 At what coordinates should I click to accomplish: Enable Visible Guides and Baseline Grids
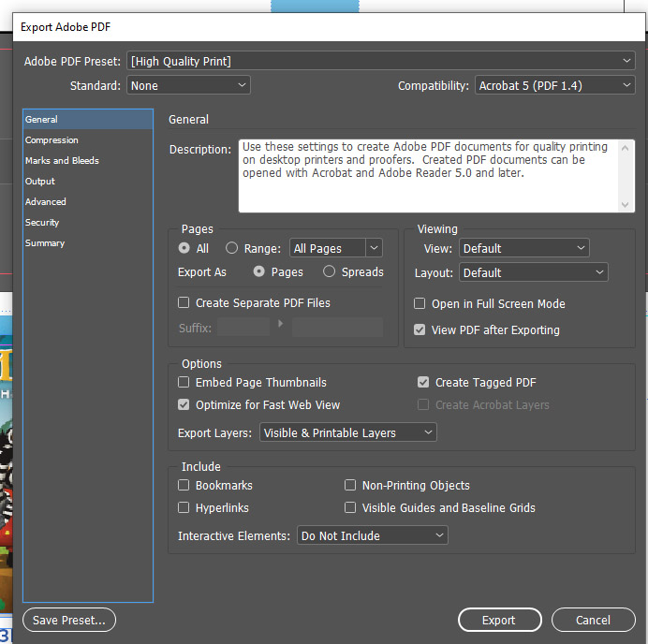click(350, 507)
